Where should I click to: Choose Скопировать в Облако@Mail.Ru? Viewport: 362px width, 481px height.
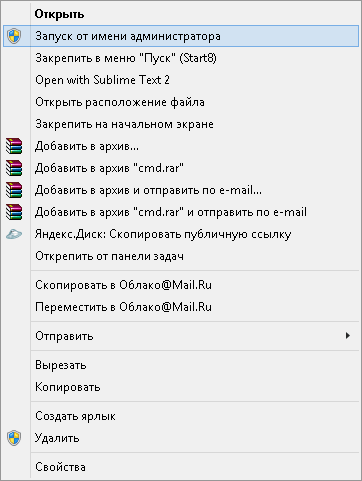[181, 285]
